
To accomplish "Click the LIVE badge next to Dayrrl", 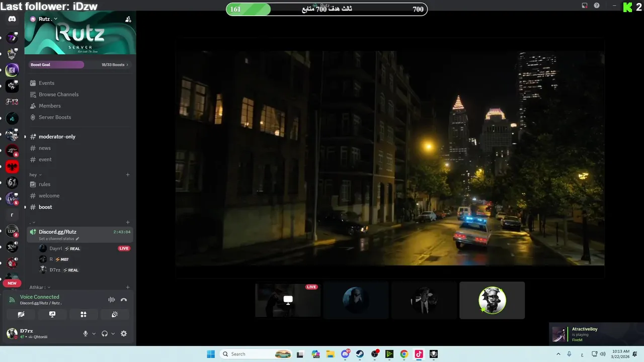I will (124, 248).
